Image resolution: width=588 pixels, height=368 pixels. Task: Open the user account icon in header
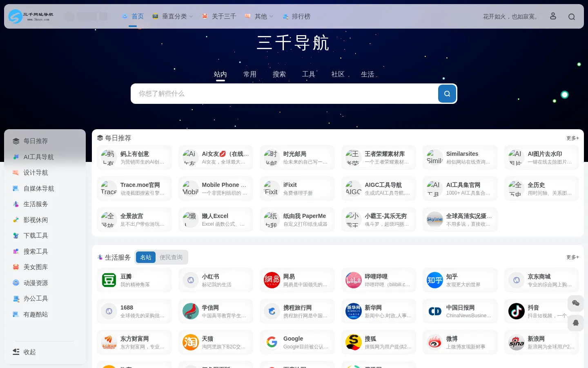click(x=553, y=16)
